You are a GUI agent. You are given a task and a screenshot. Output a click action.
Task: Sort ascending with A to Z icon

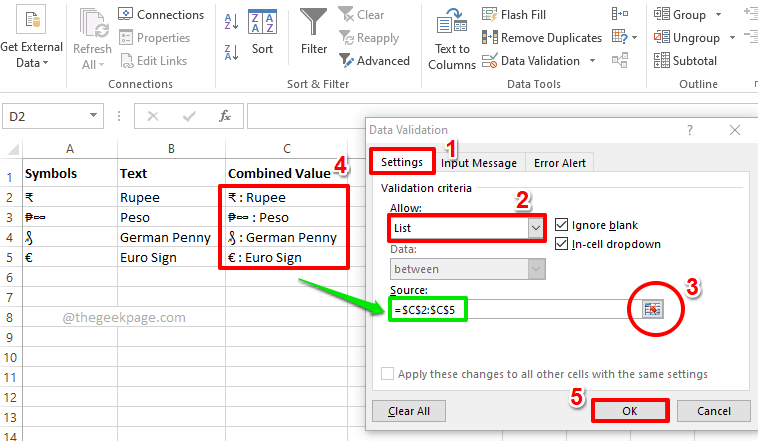click(x=232, y=20)
